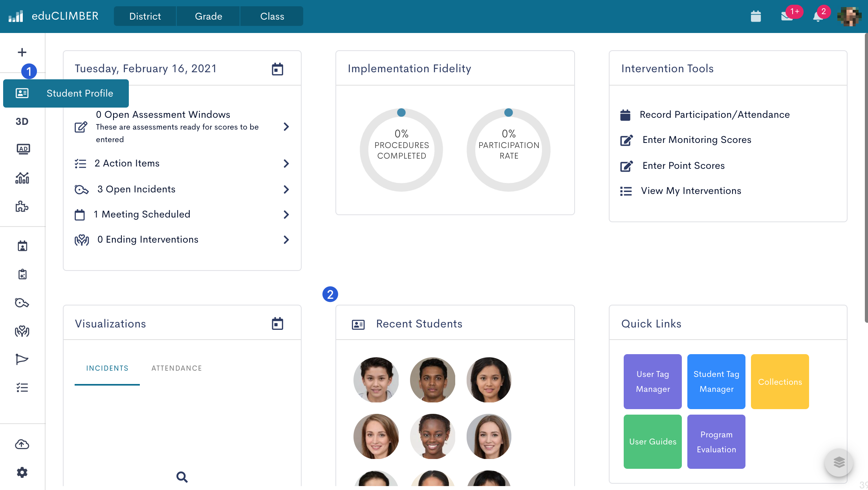Open messages inbox icon in top bar

[x=787, y=16]
